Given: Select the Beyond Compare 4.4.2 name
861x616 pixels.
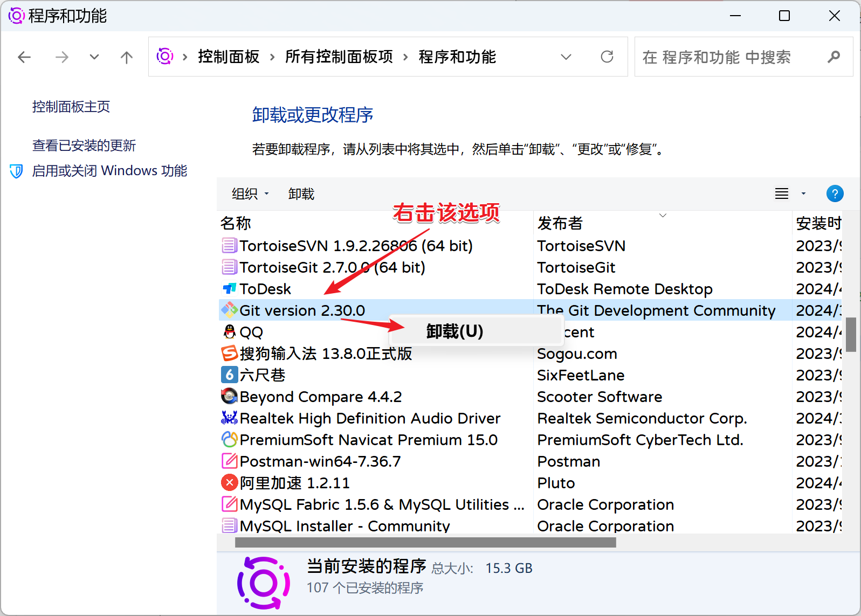Looking at the screenshot, I should (x=321, y=397).
